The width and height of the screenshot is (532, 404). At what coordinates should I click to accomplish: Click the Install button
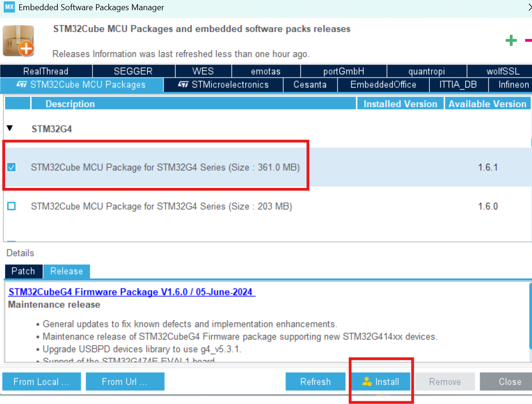click(381, 382)
